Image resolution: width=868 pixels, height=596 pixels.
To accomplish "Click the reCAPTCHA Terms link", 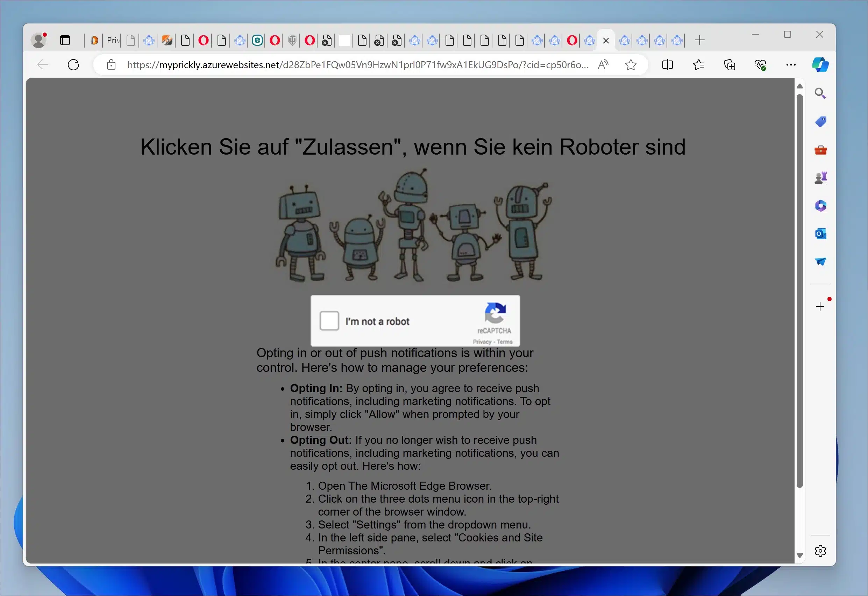I will 505,342.
